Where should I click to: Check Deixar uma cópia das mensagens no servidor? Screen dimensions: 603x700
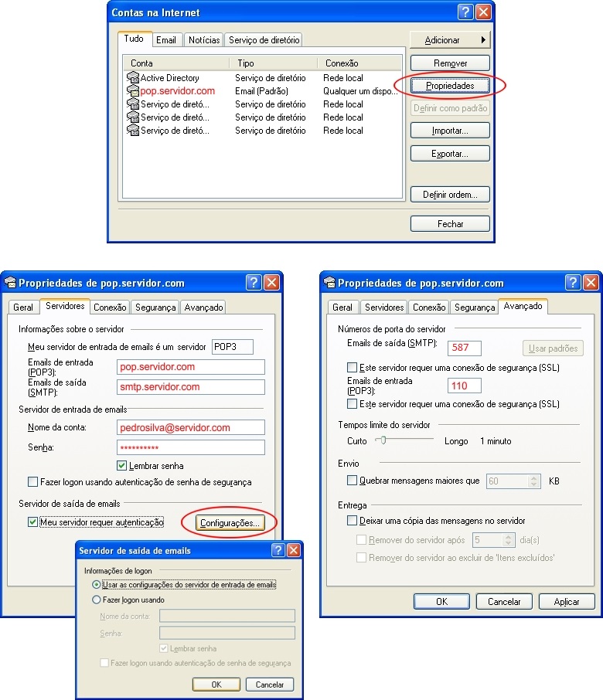[x=353, y=521]
